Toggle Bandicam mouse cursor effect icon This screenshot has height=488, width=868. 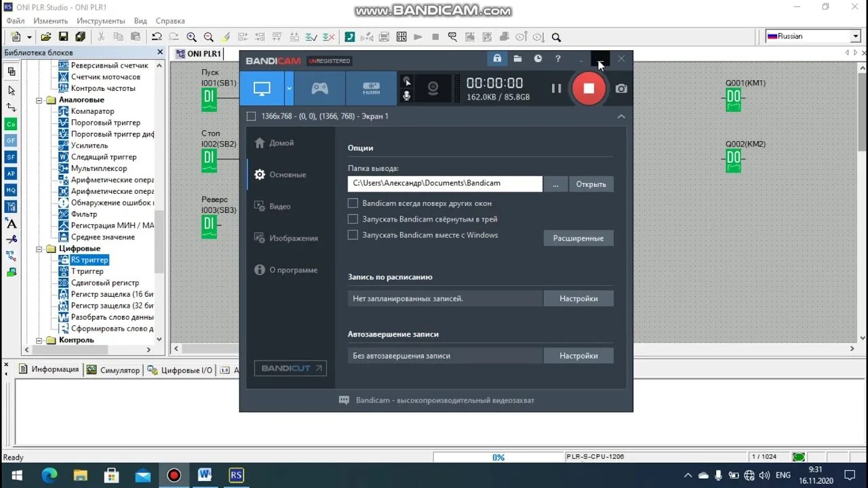(406, 81)
